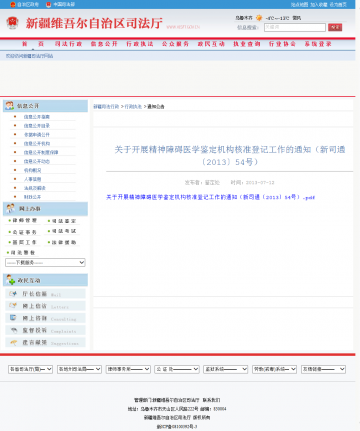Open 信息公开机构 sidebar link
This screenshot has width=360, height=431.
click(x=37, y=143)
